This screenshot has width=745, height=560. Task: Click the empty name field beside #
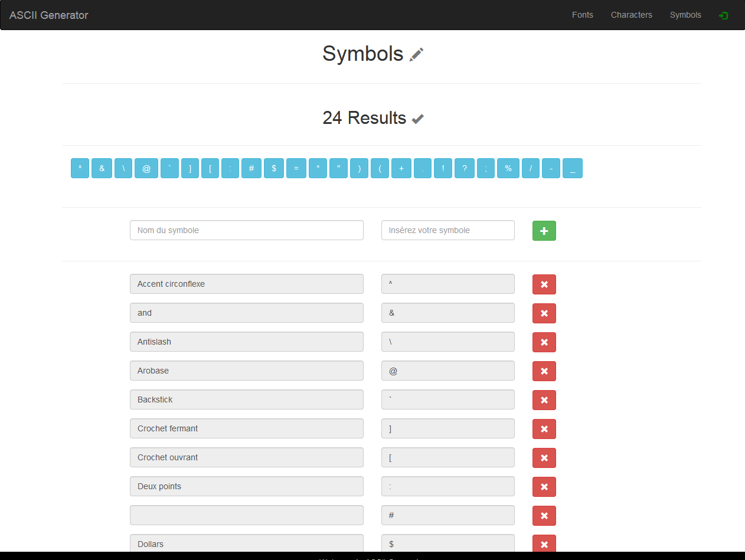pyautogui.click(x=247, y=515)
